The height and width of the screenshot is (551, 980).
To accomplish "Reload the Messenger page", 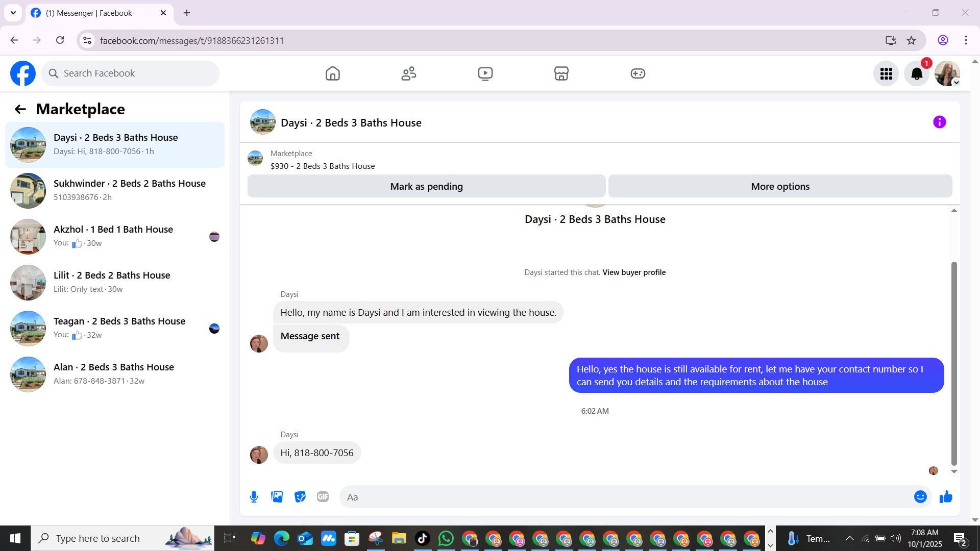I will pos(60,40).
